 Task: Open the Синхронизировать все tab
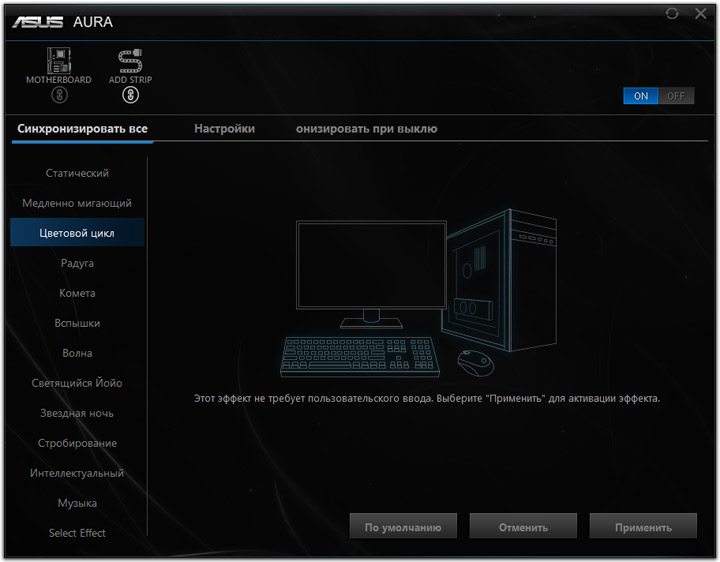(x=82, y=129)
